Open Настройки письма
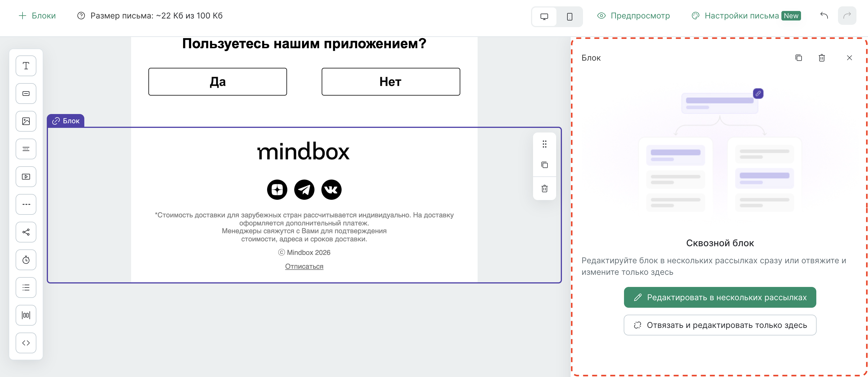This screenshot has width=868, height=377. [x=746, y=16]
